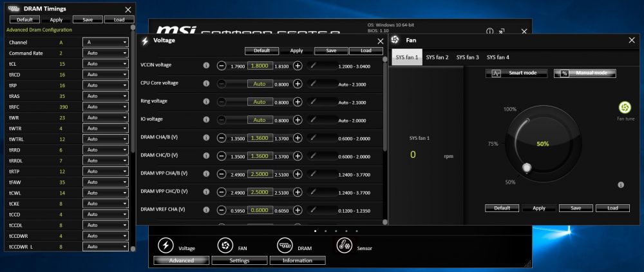Click the lightning icon in the Voltage window title
The height and width of the screenshot is (272, 644).
(x=144, y=41)
